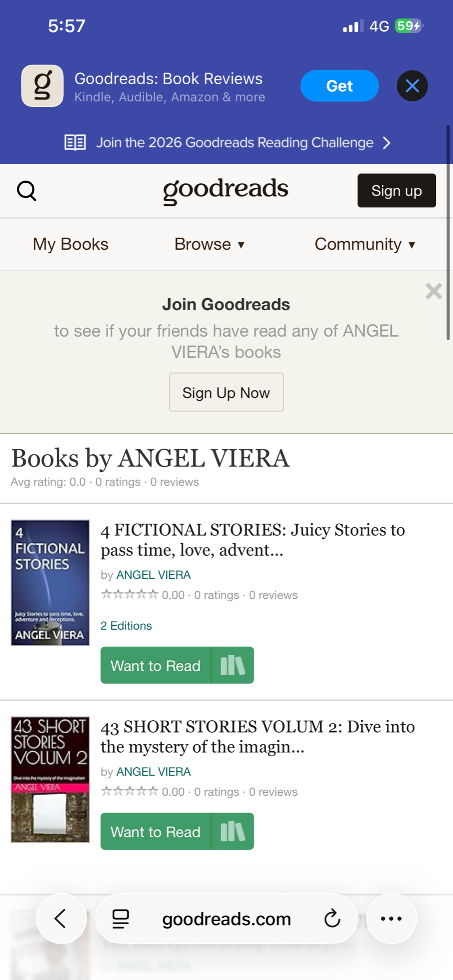
Task: Go back with browser back arrow
Action: pos(61,919)
